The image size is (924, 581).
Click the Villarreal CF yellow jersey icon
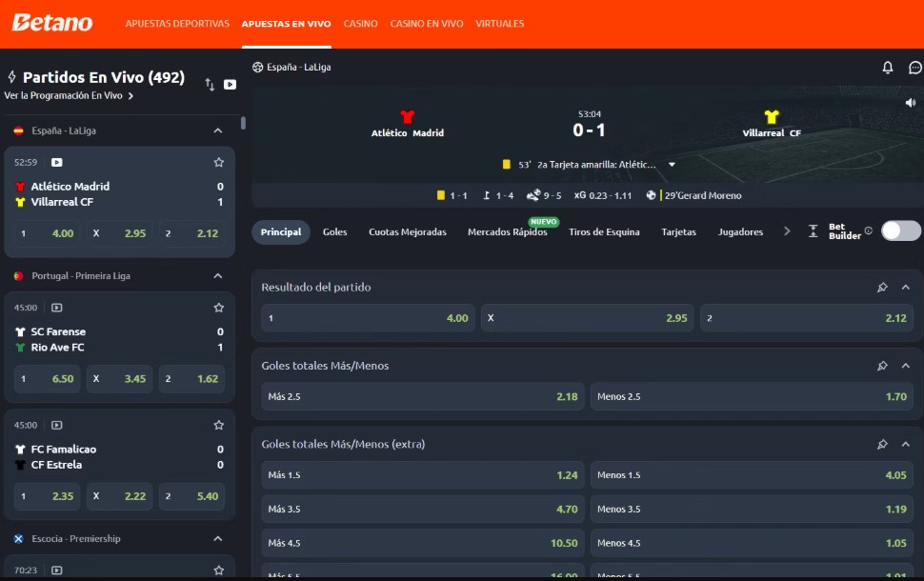click(772, 116)
